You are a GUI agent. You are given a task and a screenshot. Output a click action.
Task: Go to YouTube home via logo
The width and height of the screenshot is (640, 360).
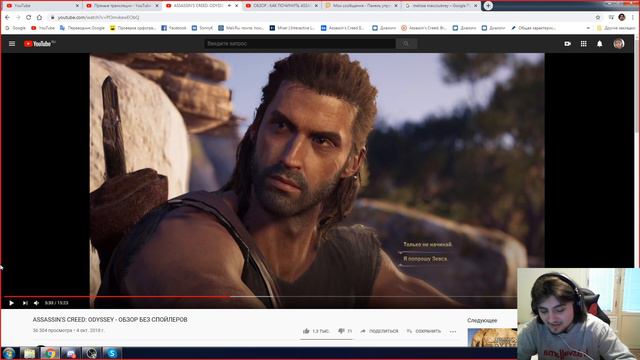[x=39, y=44]
